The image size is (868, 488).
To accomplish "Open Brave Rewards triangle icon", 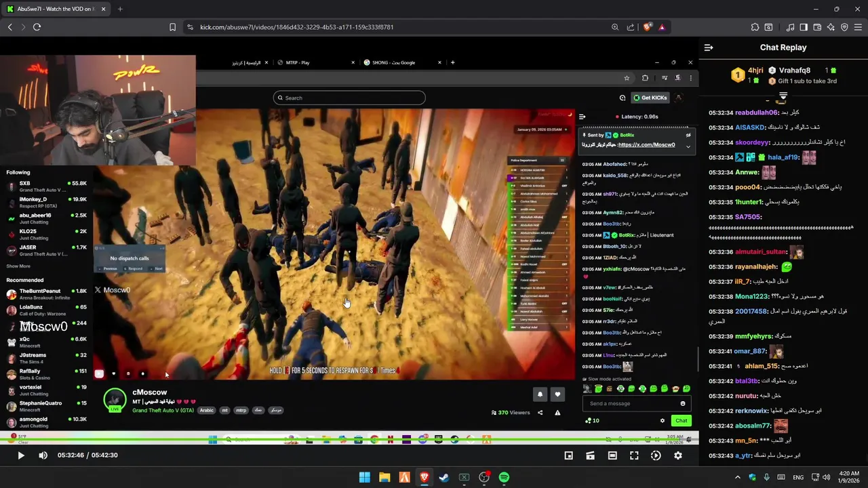I will 662,27.
